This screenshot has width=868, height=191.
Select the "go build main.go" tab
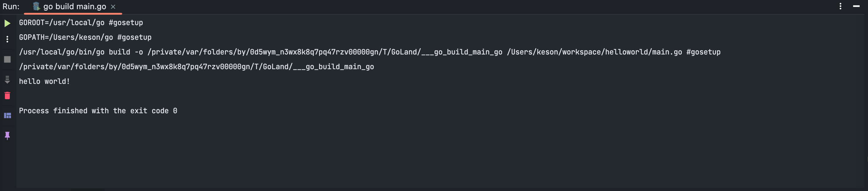(75, 6)
